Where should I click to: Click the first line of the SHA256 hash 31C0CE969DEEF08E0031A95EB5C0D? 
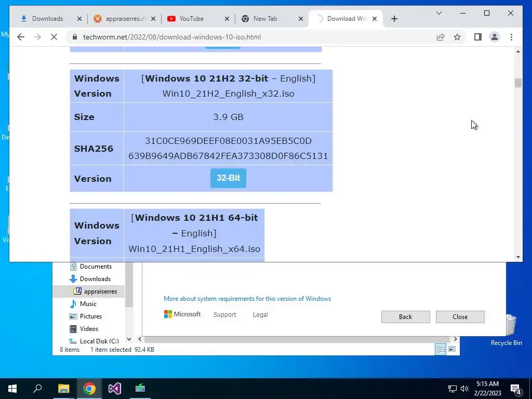pos(228,140)
